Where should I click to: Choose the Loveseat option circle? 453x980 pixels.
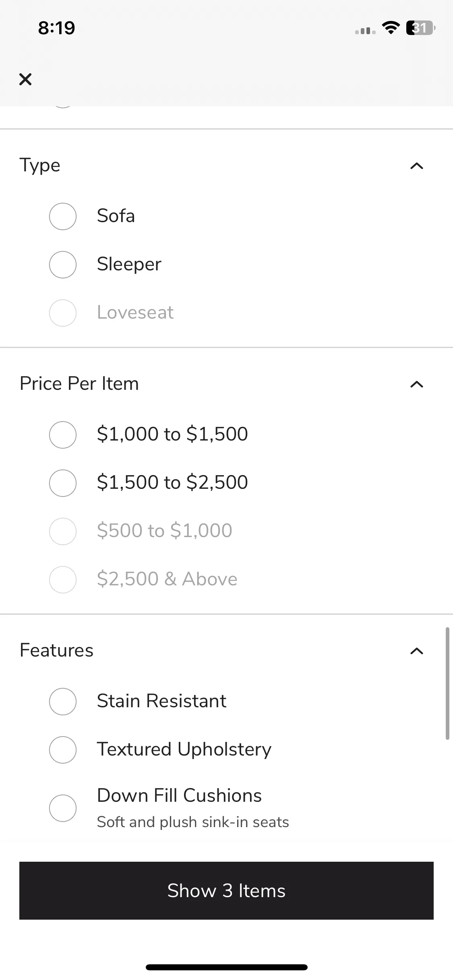click(63, 313)
